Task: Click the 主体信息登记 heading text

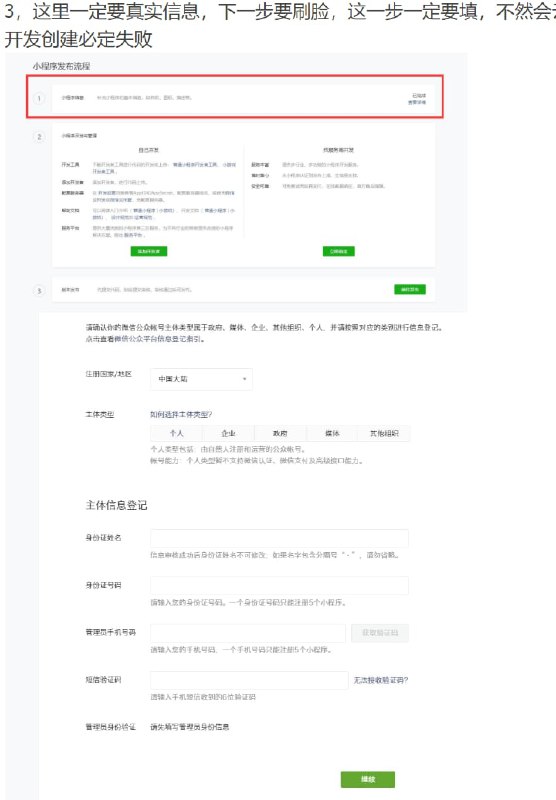Action: [x=116, y=505]
